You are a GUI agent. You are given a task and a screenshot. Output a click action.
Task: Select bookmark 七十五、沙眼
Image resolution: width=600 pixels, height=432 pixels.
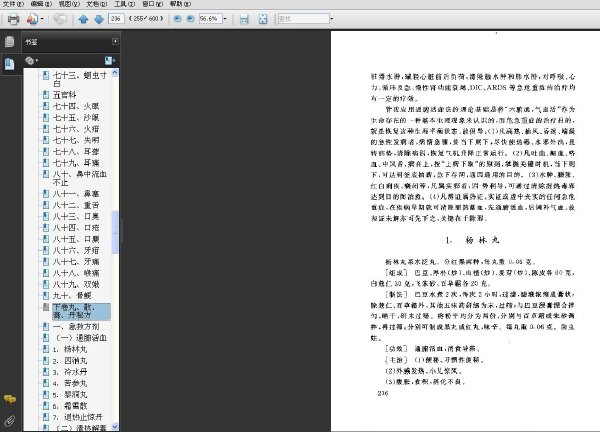[76, 117]
